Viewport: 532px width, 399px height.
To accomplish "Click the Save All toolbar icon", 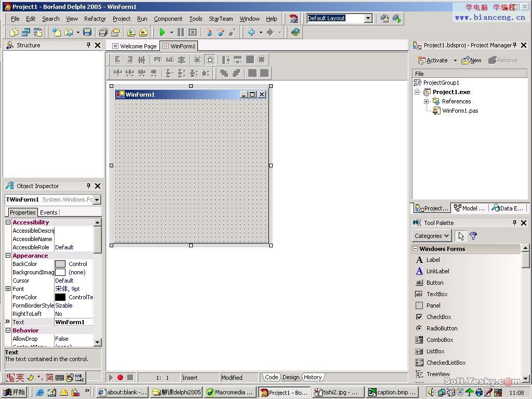I will coord(103,32).
